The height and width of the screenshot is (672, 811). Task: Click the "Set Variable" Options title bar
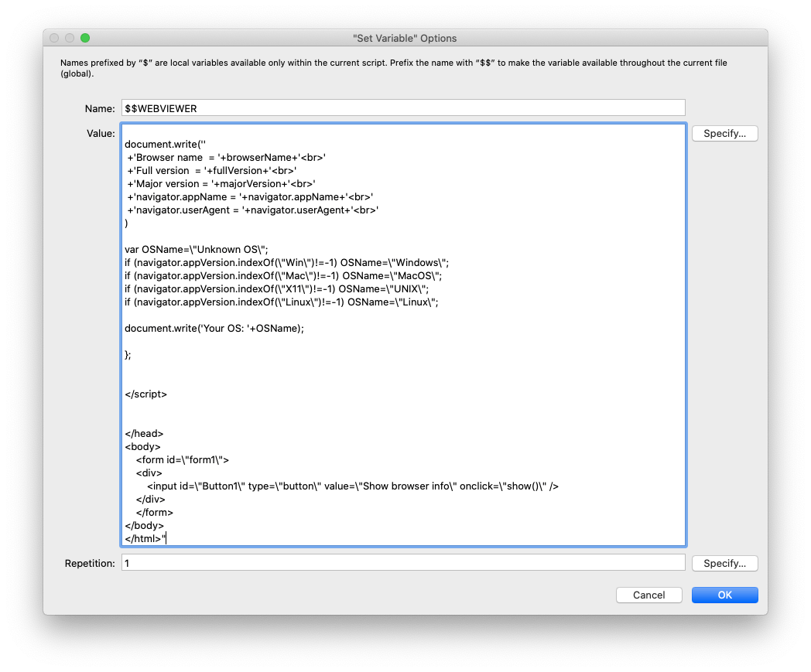click(x=405, y=38)
